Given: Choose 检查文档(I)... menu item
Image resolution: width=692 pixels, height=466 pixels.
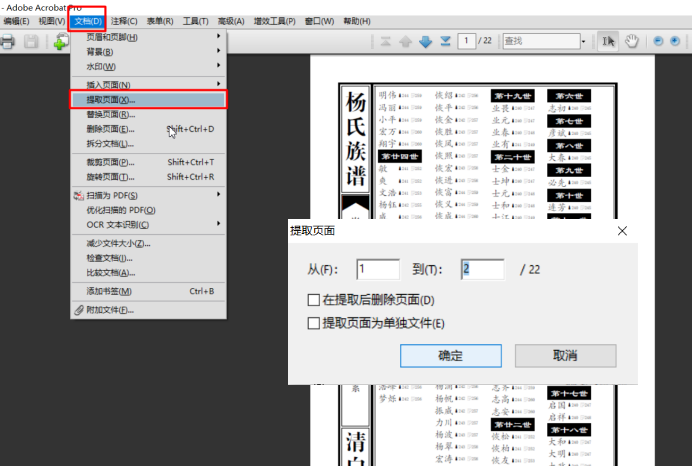Looking at the screenshot, I should tap(148, 258).
